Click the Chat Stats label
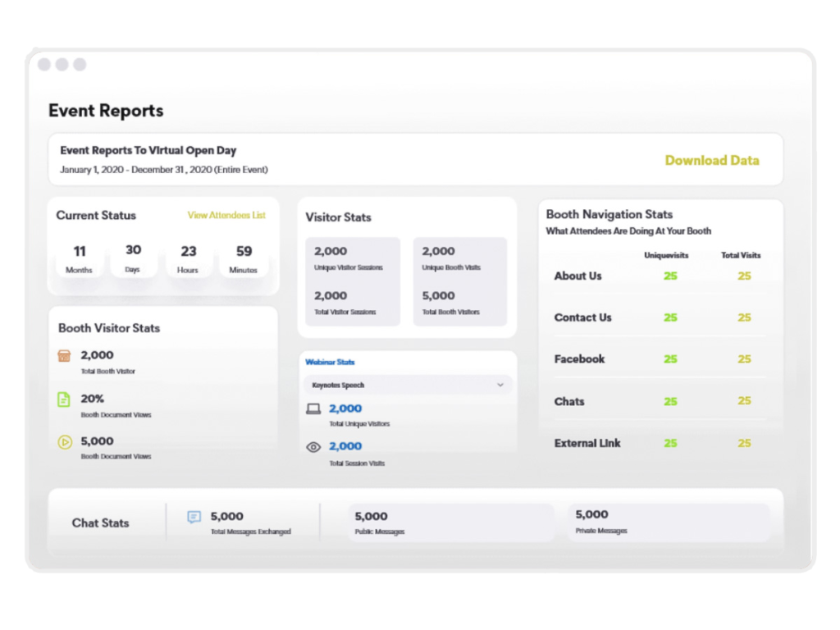The height and width of the screenshot is (630, 840). (x=101, y=523)
